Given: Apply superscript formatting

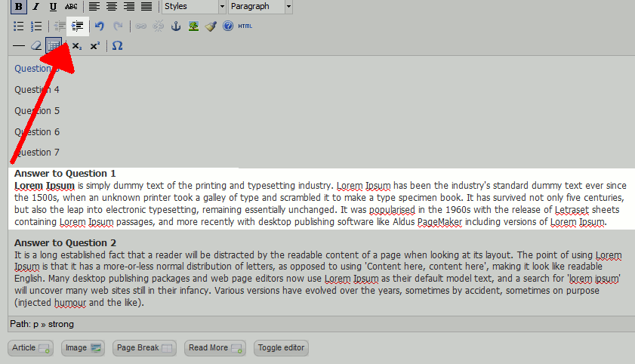Looking at the screenshot, I should tap(95, 46).
